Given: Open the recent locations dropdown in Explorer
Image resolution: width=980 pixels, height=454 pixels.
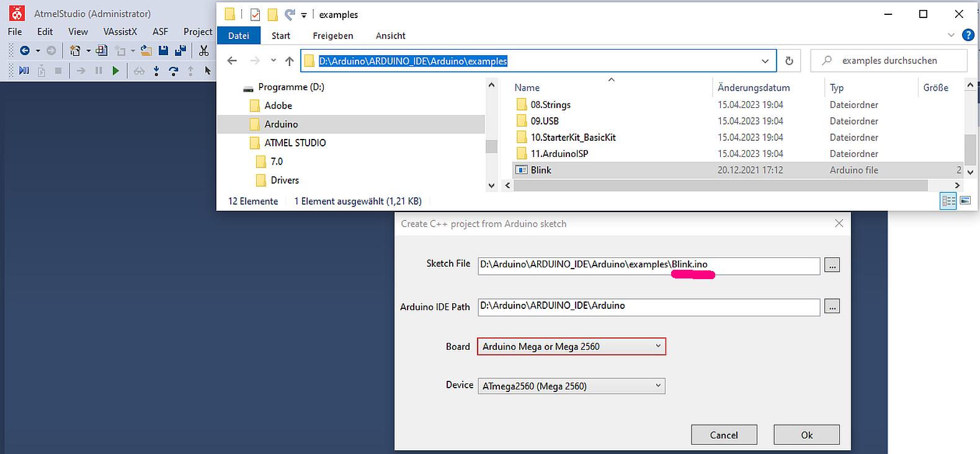Looking at the screenshot, I should 273,61.
